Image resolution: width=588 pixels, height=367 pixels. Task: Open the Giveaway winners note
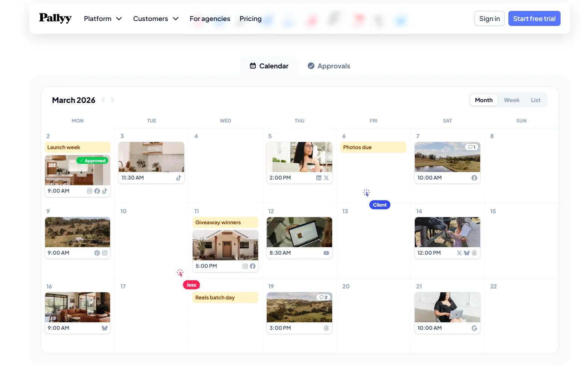225,222
